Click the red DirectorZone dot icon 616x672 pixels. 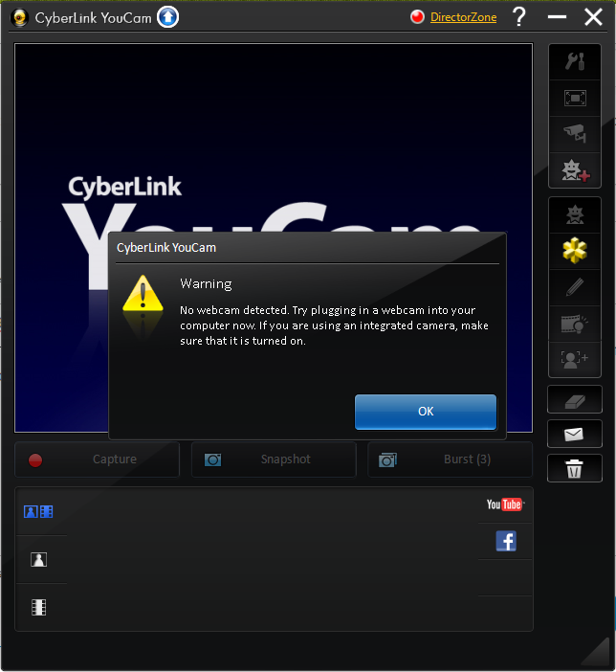pos(417,17)
